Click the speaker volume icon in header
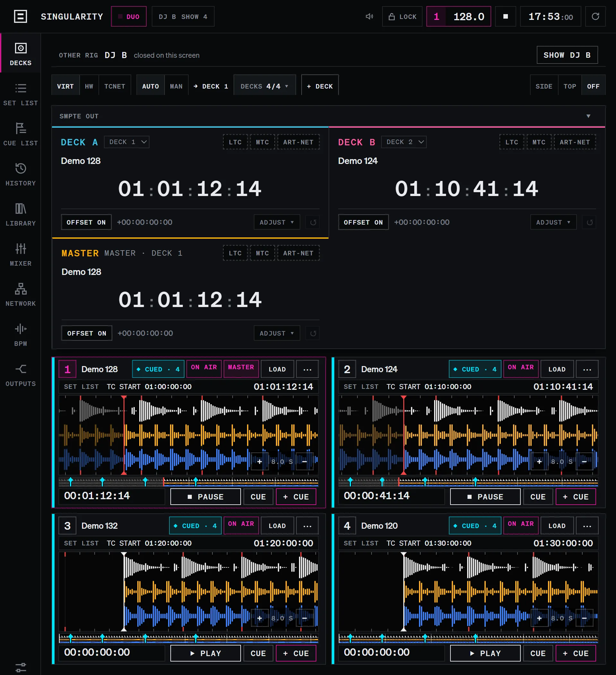 (x=369, y=16)
